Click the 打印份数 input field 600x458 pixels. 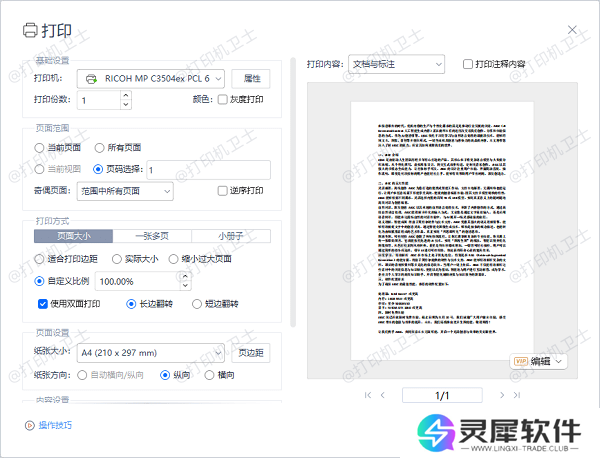(x=99, y=100)
